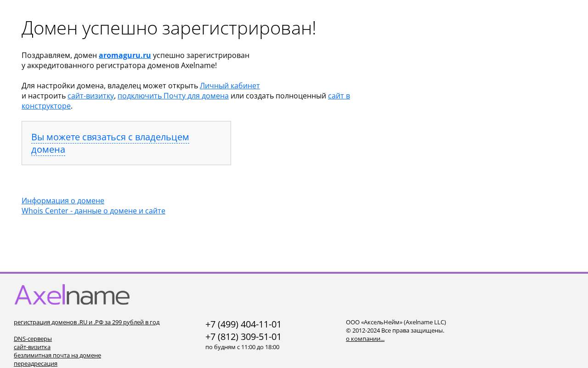588x368 pixels.
Task: Follow the сайт-визитку link in the paragraph
Action: coord(90,96)
